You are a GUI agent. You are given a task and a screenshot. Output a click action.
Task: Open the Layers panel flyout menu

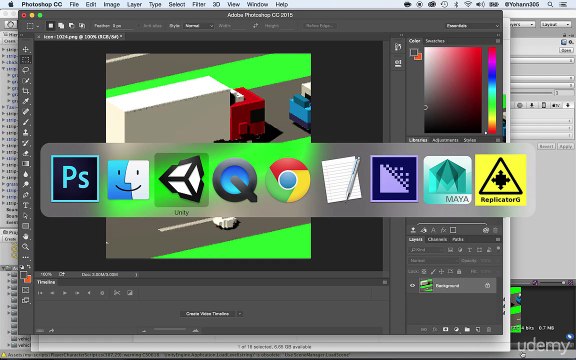(x=498, y=240)
